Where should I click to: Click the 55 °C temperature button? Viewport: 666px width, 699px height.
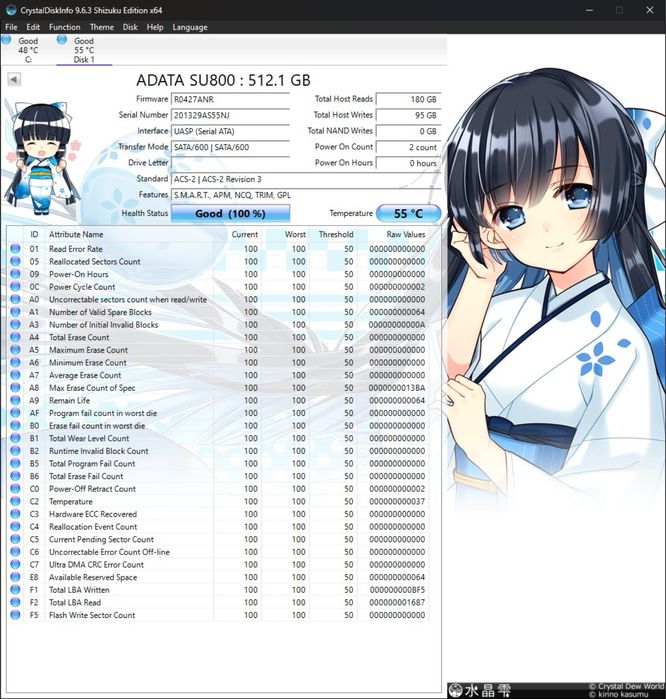408,214
